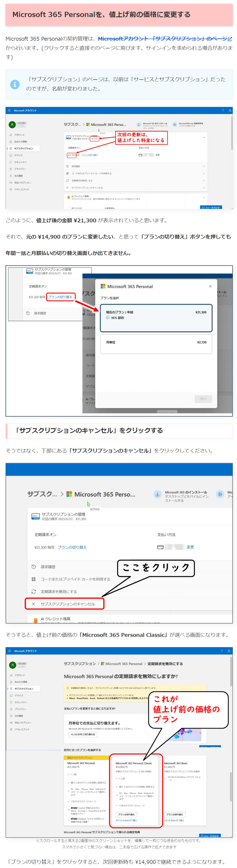This screenshot has width=237, height=868.
Task: Click フィードバック button in first screenshot
Action: click(x=211, y=207)
